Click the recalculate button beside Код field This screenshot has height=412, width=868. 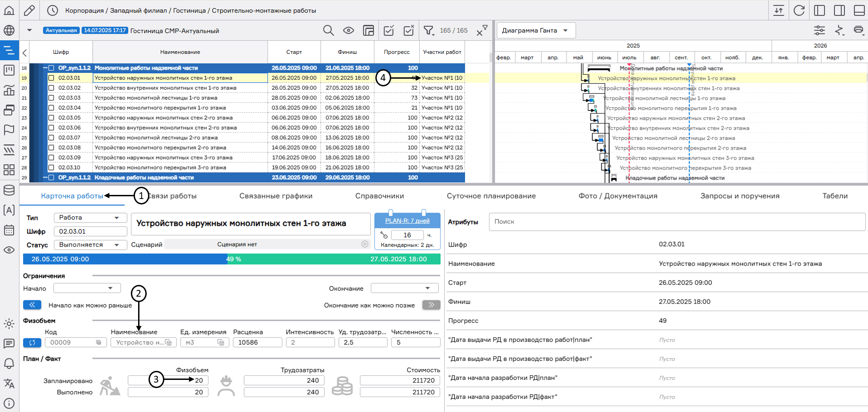tap(32, 342)
